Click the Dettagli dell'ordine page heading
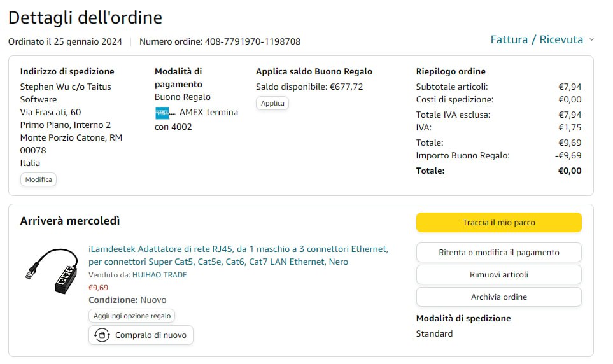Image resolution: width=613 pixels, height=364 pixels. tap(85, 17)
